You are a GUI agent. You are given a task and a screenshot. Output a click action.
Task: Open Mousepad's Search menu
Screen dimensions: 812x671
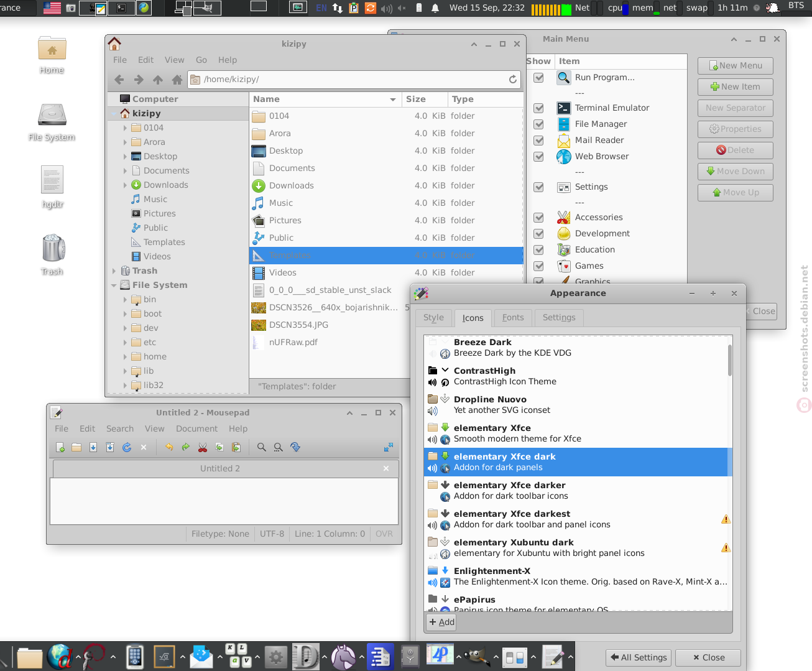pyautogui.click(x=120, y=429)
